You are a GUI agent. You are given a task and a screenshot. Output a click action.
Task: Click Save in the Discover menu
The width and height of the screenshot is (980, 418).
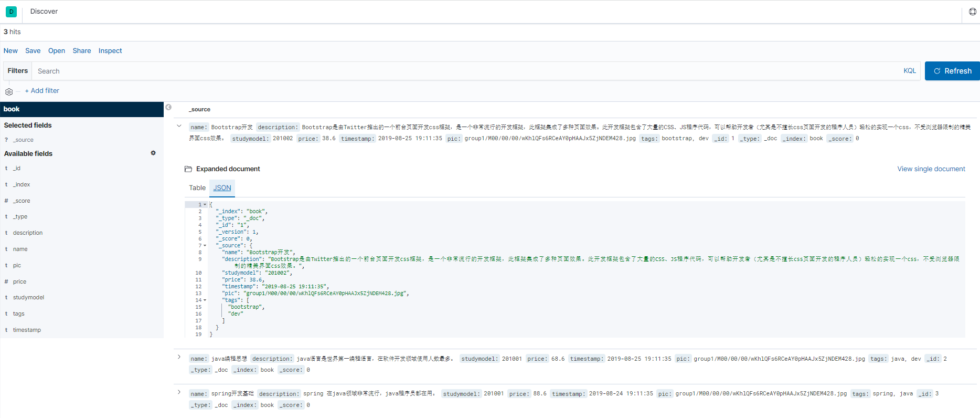33,51
